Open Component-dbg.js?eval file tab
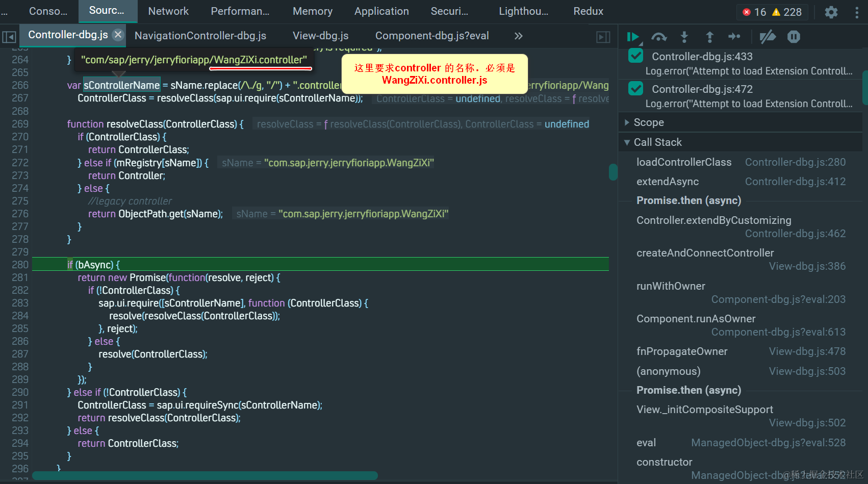Image resolution: width=868 pixels, height=484 pixels. pyautogui.click(x=432, y=36)
